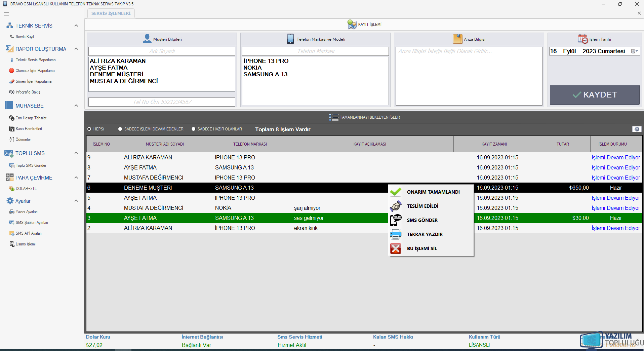Open İnfografig Bakış link
Image resolution: width=644 pixels, height=351 pixels.
(x=28, y=92)
